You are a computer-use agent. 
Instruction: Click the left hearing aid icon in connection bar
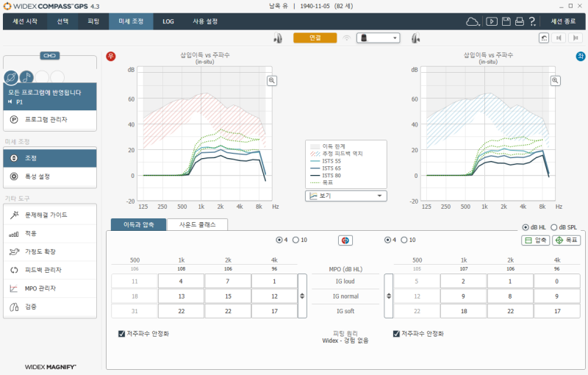[415, 38]
